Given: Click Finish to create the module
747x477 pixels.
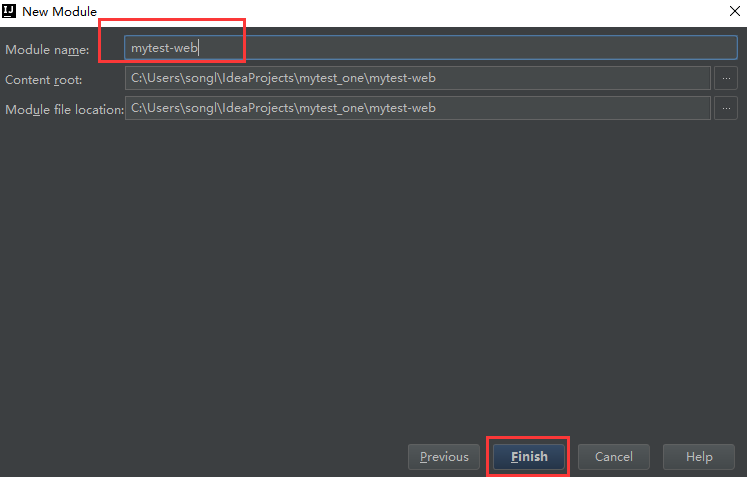Looking at the screenshot, I should click(x=529, y=457).
